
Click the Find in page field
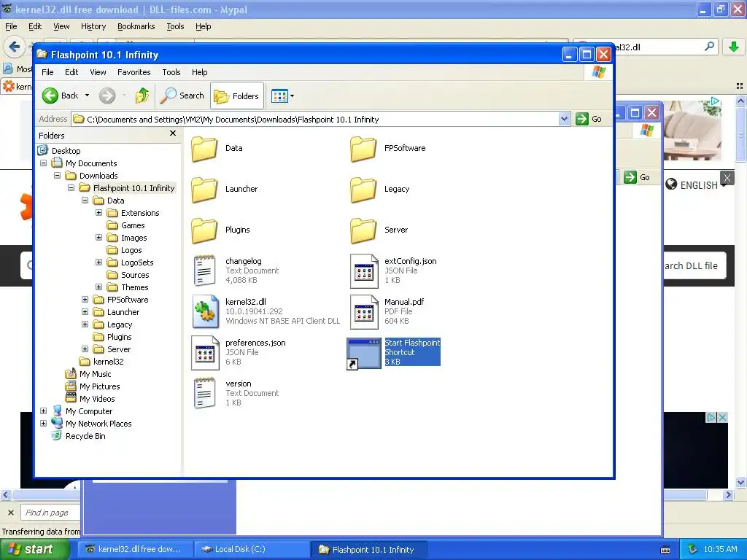click(x=50, y=513)
